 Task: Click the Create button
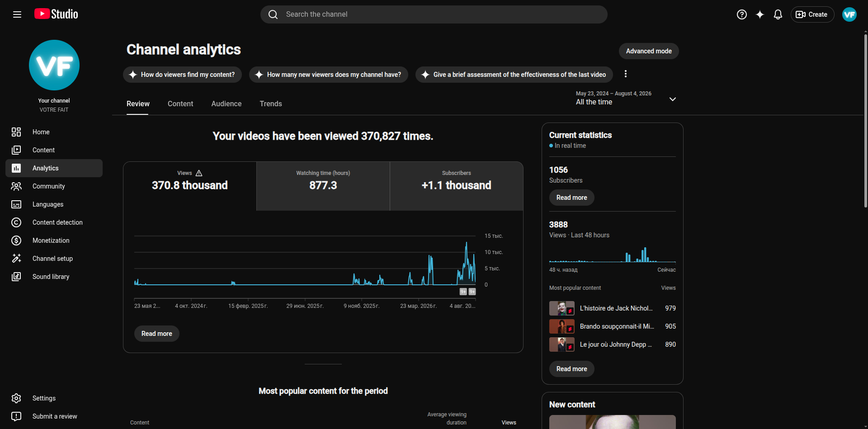(812, 14)
